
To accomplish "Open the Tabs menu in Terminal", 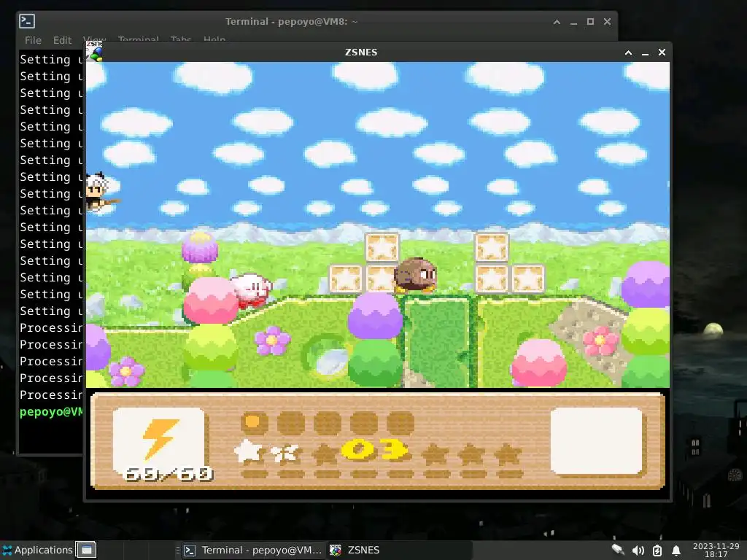I will pyautogui.click(x=181, y=39).
